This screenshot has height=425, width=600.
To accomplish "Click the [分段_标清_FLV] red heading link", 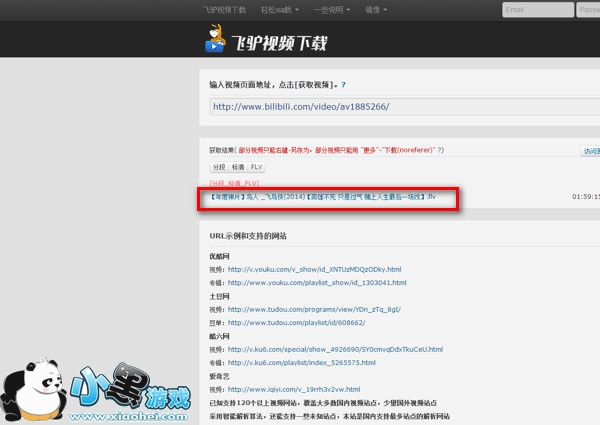I will [234, 184].
